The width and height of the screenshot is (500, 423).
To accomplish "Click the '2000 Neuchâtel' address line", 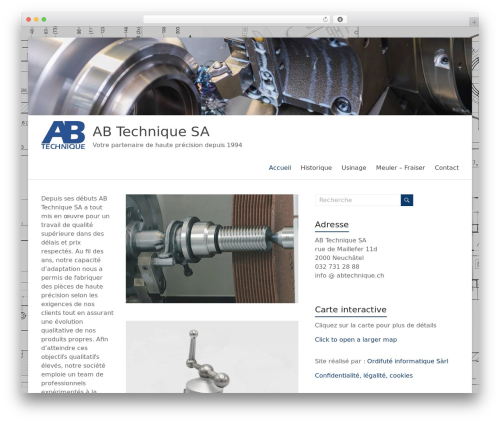I will pyautogui.click(x=339, y=258).
